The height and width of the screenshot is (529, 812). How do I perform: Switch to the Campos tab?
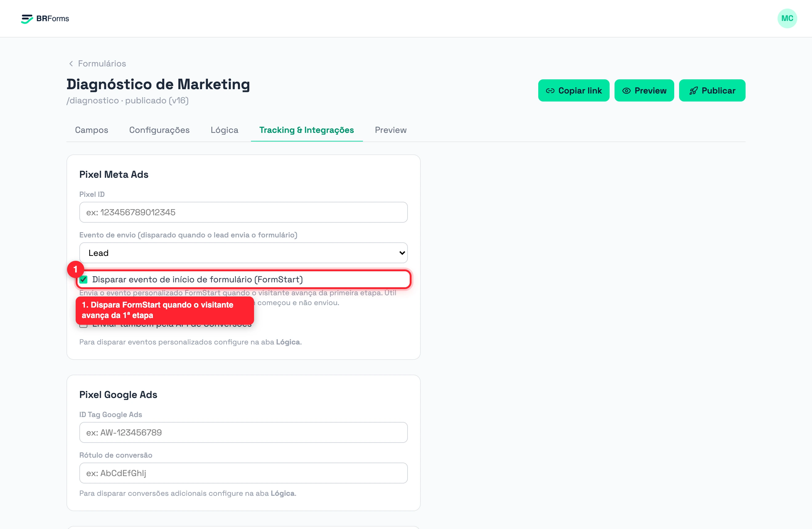click(x=91, y=130)
